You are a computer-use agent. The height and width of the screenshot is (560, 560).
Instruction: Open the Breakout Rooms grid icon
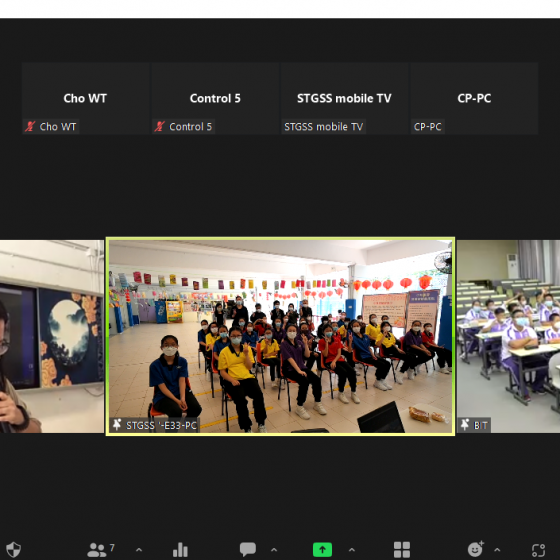coord(402,550)
